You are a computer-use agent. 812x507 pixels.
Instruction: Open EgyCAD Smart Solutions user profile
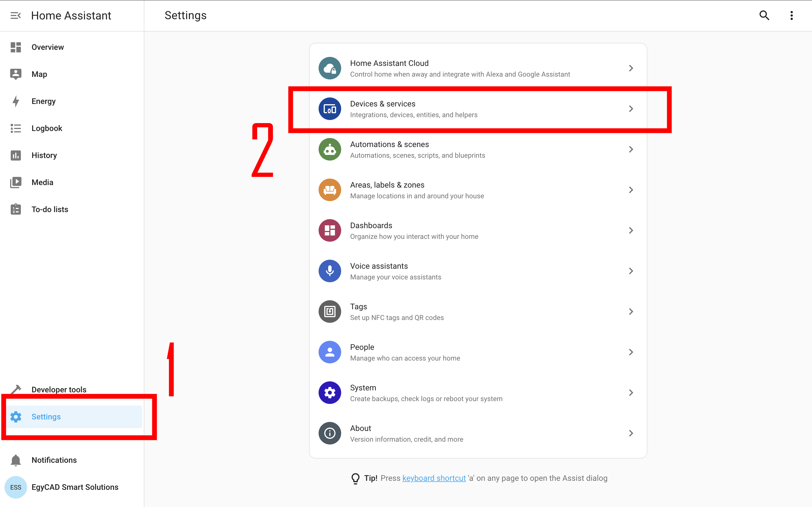74,487
